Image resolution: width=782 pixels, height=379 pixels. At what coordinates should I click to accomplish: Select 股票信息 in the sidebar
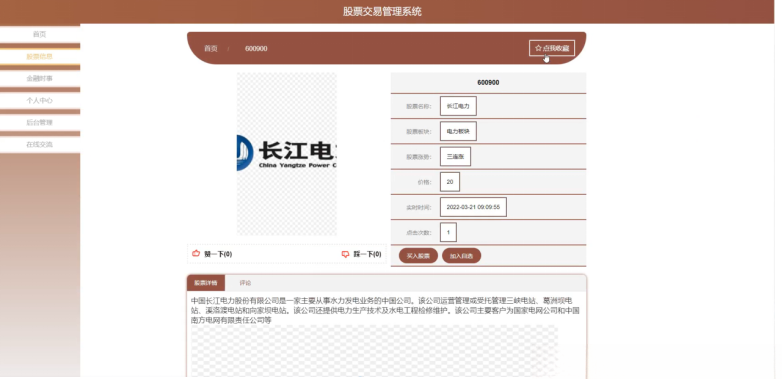(x=39, y=56)
